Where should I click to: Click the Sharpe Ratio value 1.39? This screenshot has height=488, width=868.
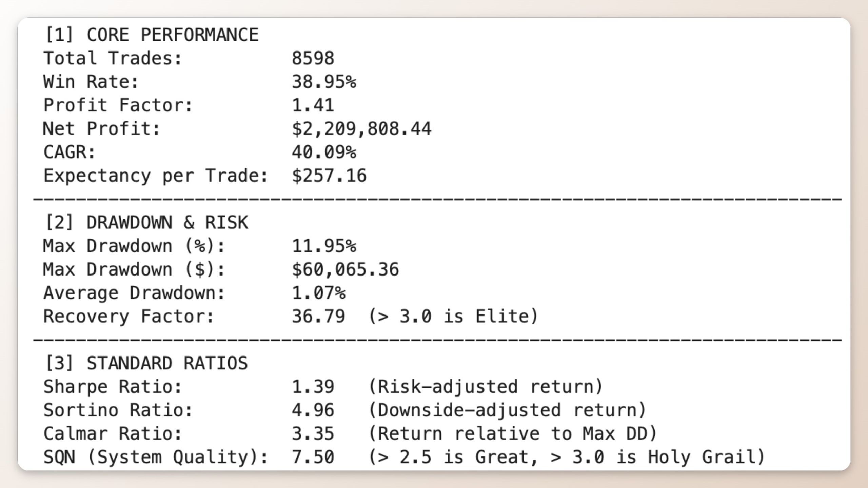pyautogui.click(x=313, y=387)
